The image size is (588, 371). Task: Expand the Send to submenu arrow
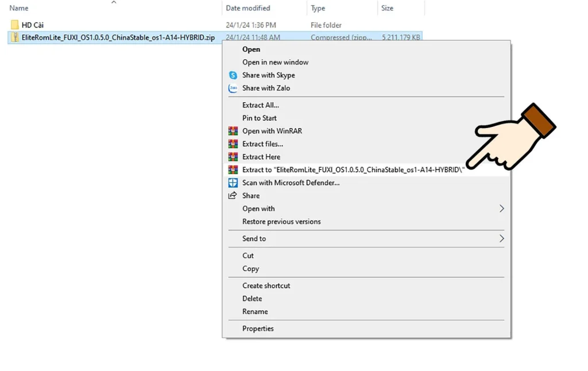(501, 238)
